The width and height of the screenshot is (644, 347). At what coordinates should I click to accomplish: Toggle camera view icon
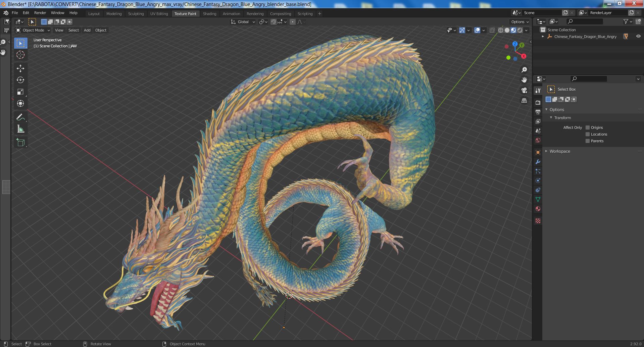[x=524, y=90]
